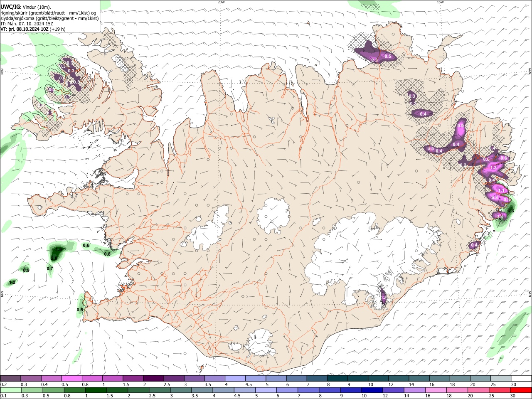Image resolution: width=532 pixels, height=399 pixels.
Task: Click the '0.5' snow value on north coast
Action: coord(388,56)
